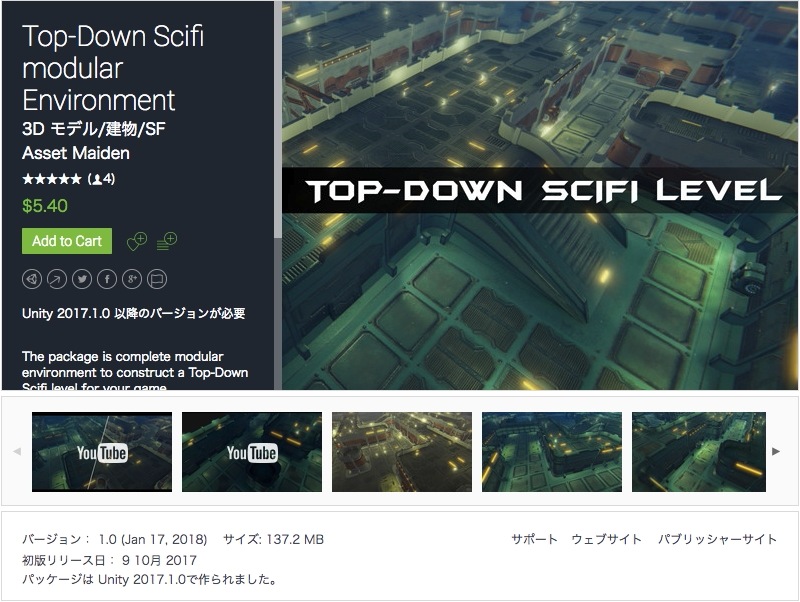Open the Asset Maiden publisher link
Viewport: 800px width, 602px height.
tap(76, 153)
